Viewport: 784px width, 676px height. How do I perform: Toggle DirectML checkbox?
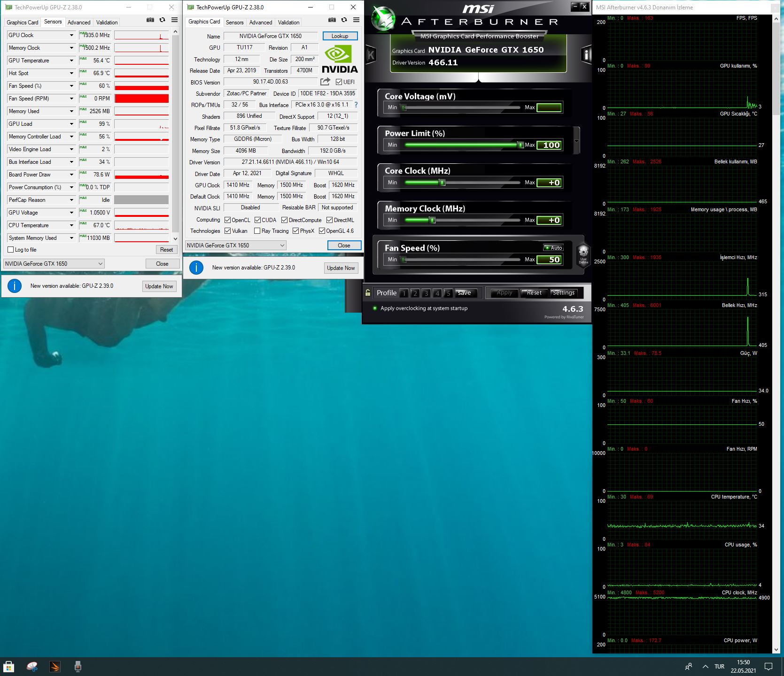click(329, 220)
